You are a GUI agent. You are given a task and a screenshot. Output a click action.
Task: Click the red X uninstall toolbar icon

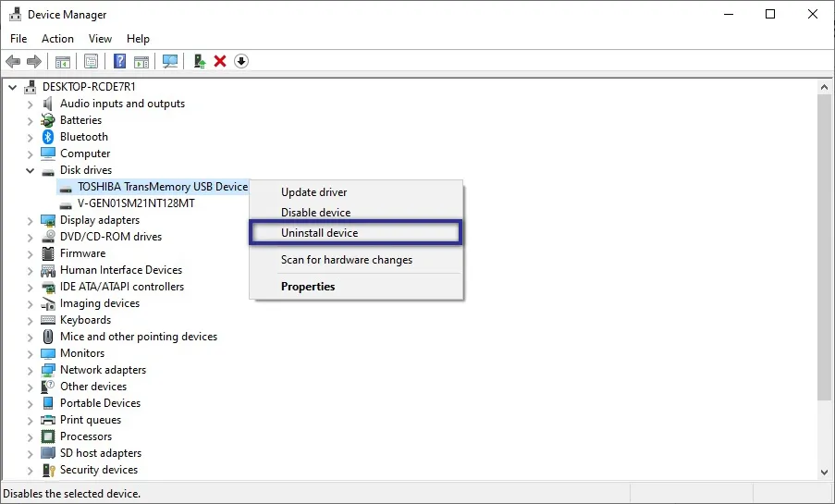click(220, 61)
